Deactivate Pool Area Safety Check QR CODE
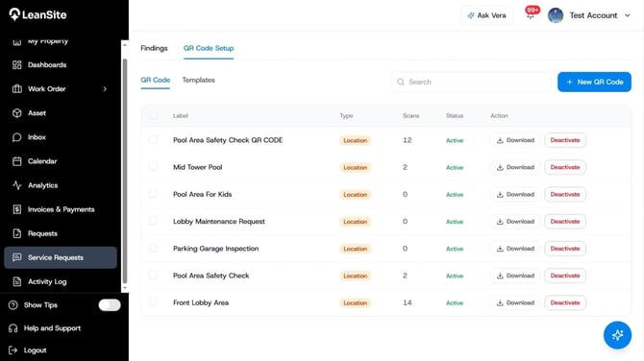Image resolution: width=644 pixels, height=361 pixels. point(565,140)
